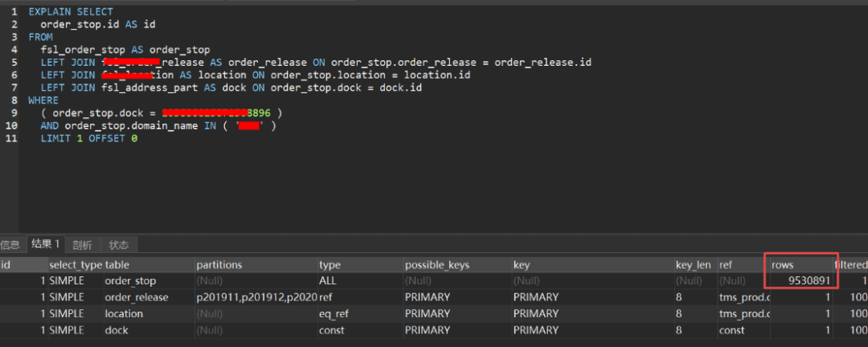Open the 状态 tab
Image resolution: width=868 pixels, height=347 pixels.
click(x=118, y=245)
